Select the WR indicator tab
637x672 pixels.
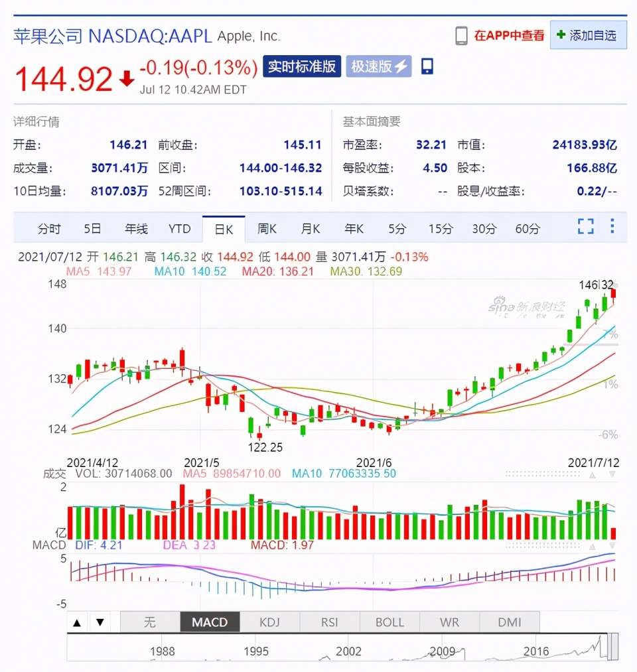(449, 622)
